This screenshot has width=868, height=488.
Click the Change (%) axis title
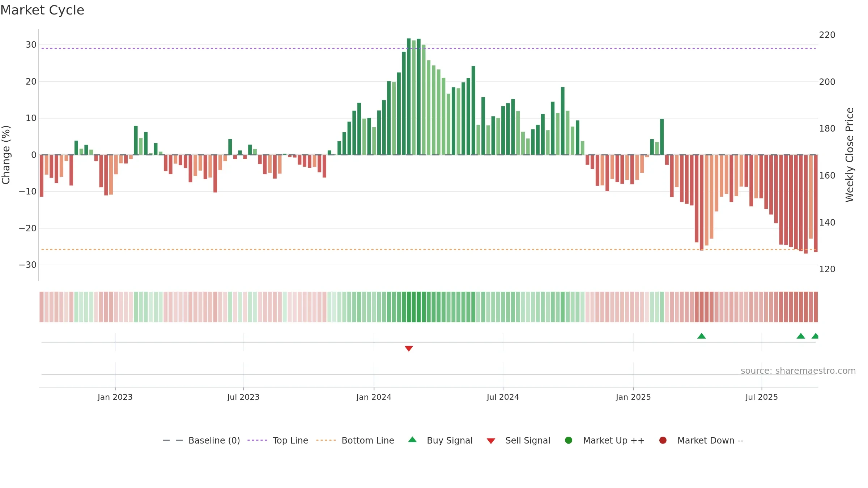coord(6,155)
